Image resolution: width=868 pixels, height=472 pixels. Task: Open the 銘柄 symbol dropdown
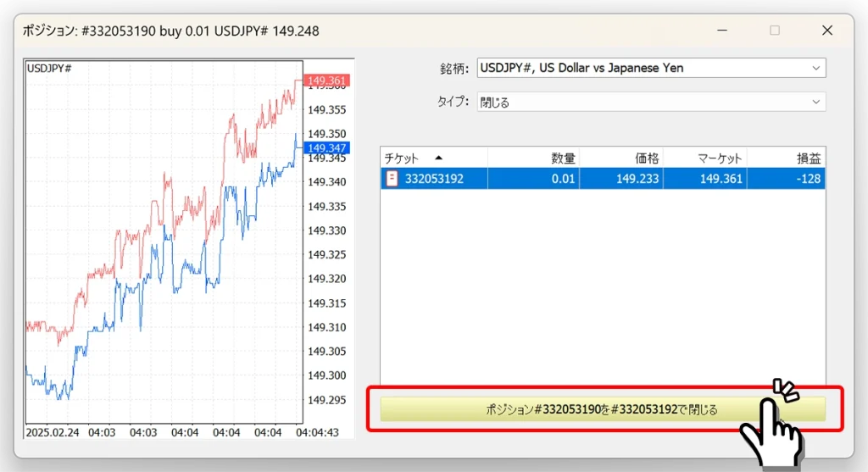coord(651,68)
